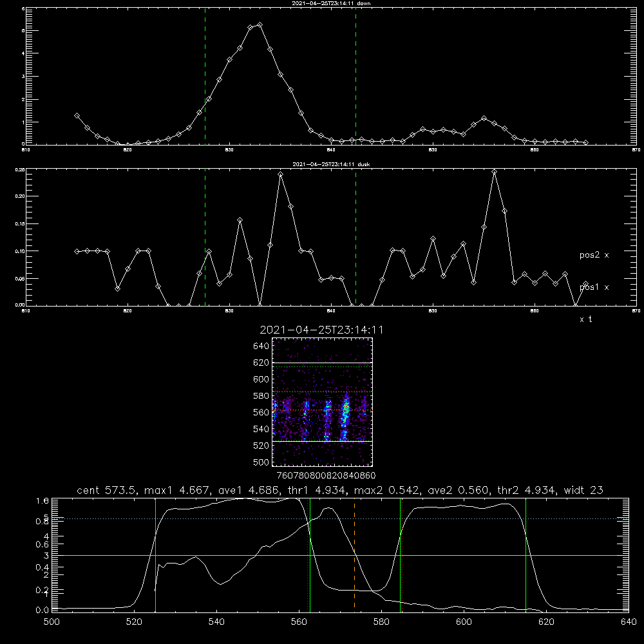Click the upper white horizontal line in spectrogram

click(x=322, y=363)
